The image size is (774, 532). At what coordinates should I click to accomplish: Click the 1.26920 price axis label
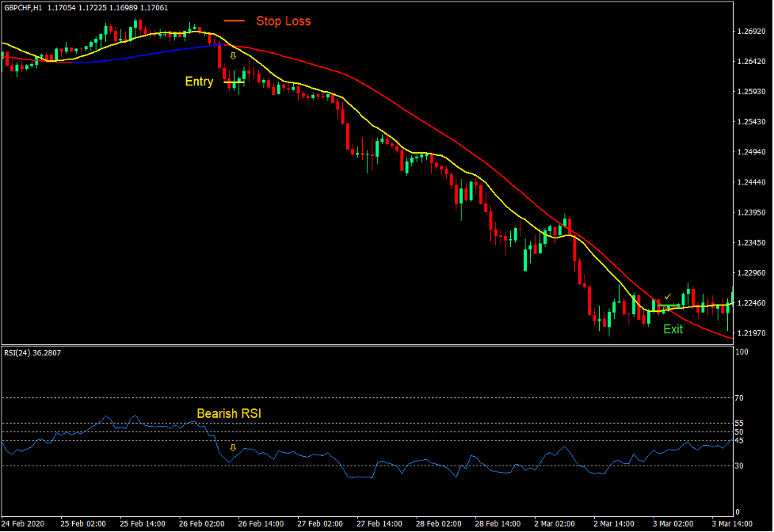(751, 32)
